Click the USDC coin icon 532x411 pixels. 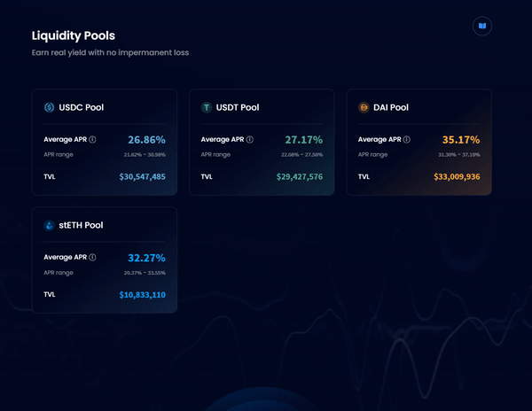(49, 107)
